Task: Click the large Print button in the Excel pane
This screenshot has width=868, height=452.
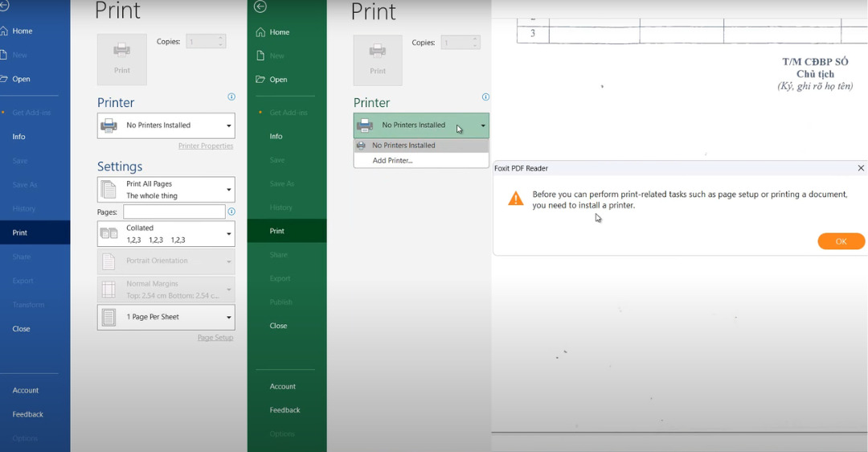Action: [378, 60]
